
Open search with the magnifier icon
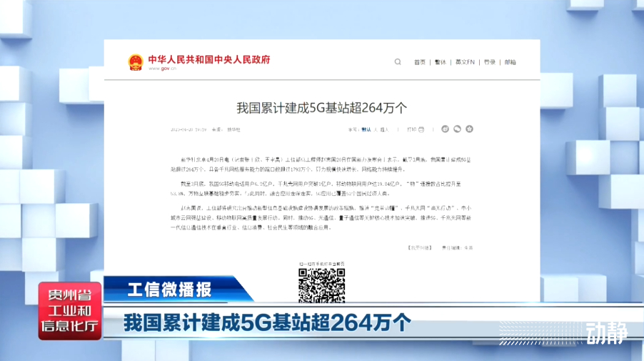coord(398,62)
